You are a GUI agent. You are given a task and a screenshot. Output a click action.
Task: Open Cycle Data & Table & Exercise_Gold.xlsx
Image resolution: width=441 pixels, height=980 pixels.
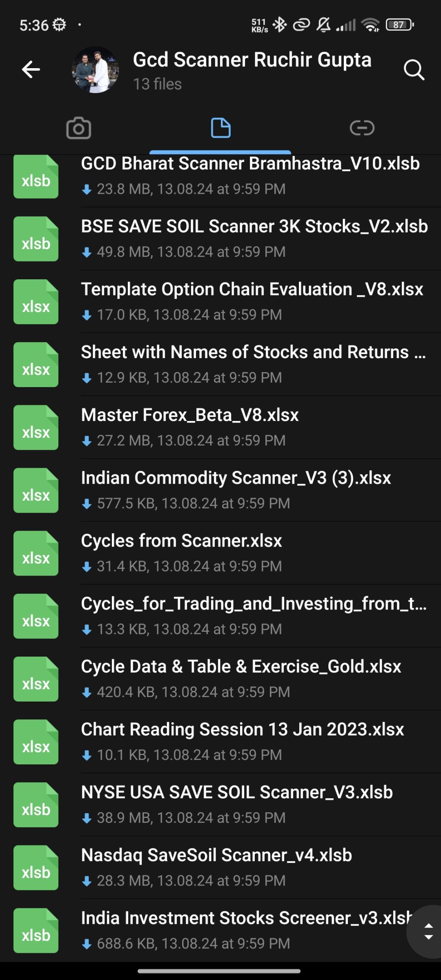(x=241, y=667)
